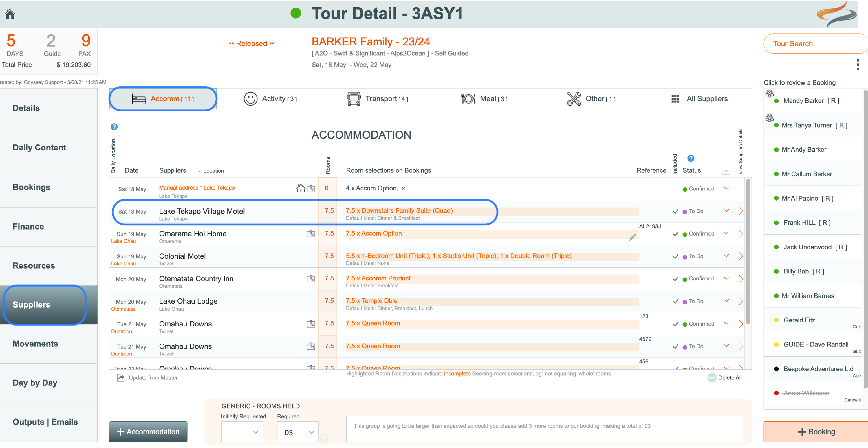Click the house icon on Manual address row
Viewport: 868px width, 448px height.
pos(300,188)
